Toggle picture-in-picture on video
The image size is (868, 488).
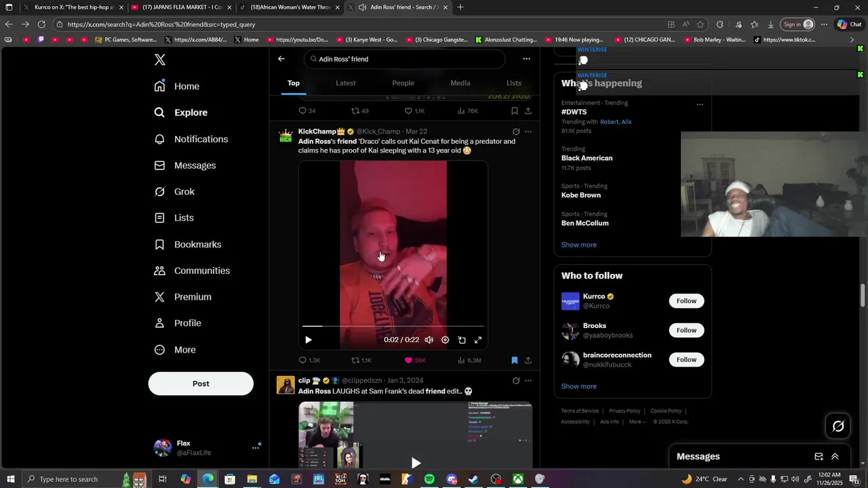[462, 340]
